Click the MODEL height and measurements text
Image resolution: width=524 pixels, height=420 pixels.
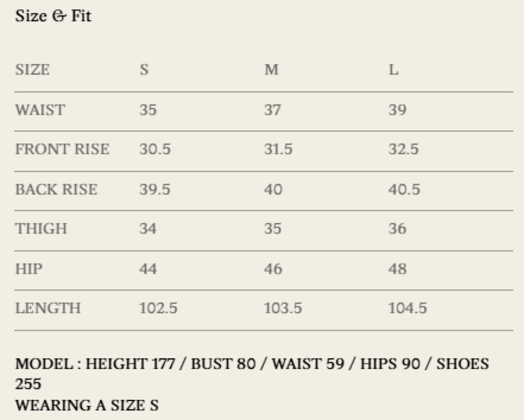(252, 365)
